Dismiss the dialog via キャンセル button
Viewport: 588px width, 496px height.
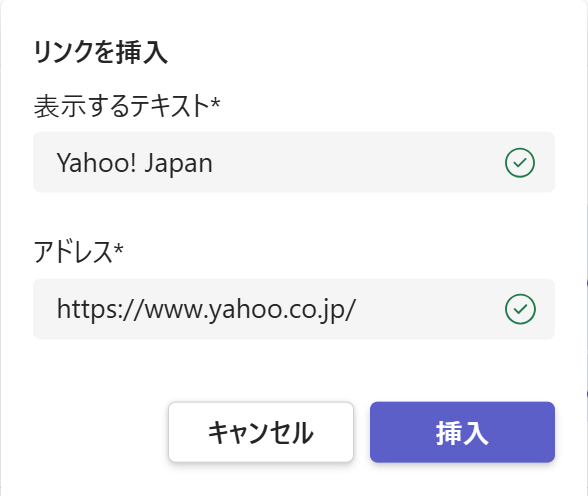pos(261,432)
